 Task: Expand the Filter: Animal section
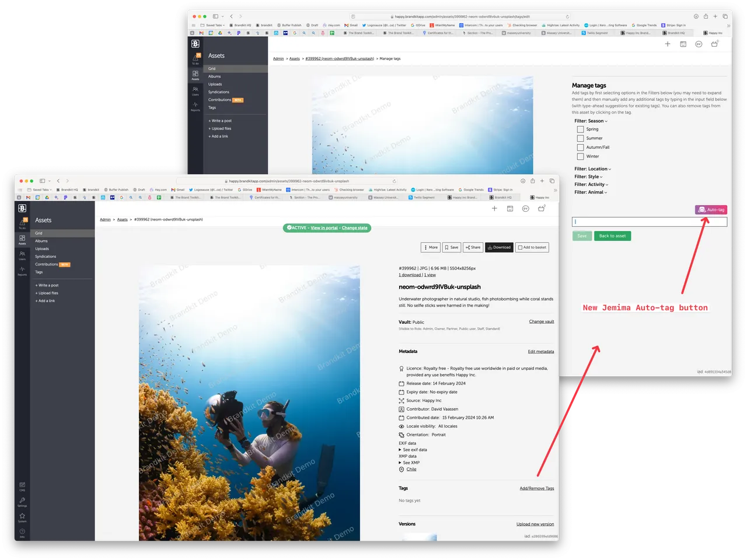point(591,192)
